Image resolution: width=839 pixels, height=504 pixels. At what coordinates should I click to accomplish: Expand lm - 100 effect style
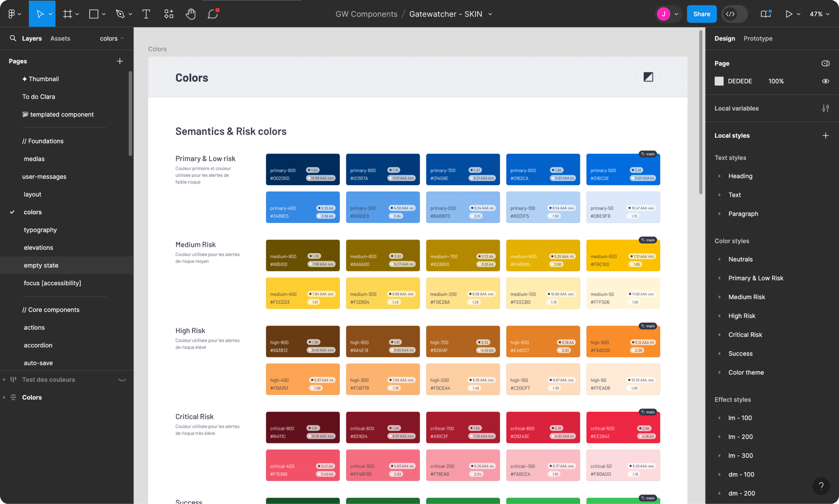coord(719,418)
